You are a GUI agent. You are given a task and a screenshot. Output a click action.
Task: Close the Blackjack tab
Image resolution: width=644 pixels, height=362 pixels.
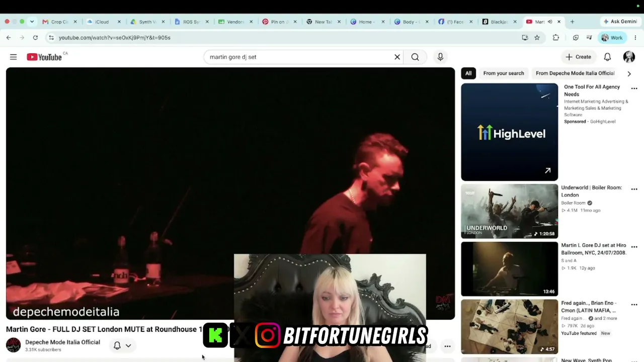(x=515, y=22)
